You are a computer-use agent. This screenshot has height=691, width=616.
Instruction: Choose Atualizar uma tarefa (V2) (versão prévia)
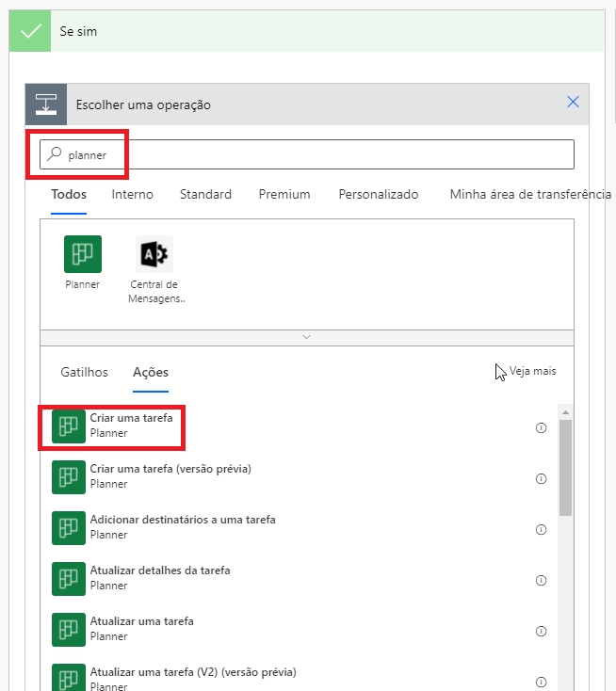tap(299, 678)
